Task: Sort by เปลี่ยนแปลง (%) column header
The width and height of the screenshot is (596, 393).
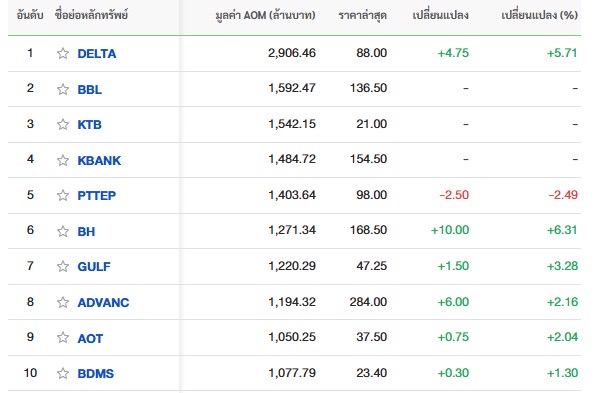Action: [539, 15]
